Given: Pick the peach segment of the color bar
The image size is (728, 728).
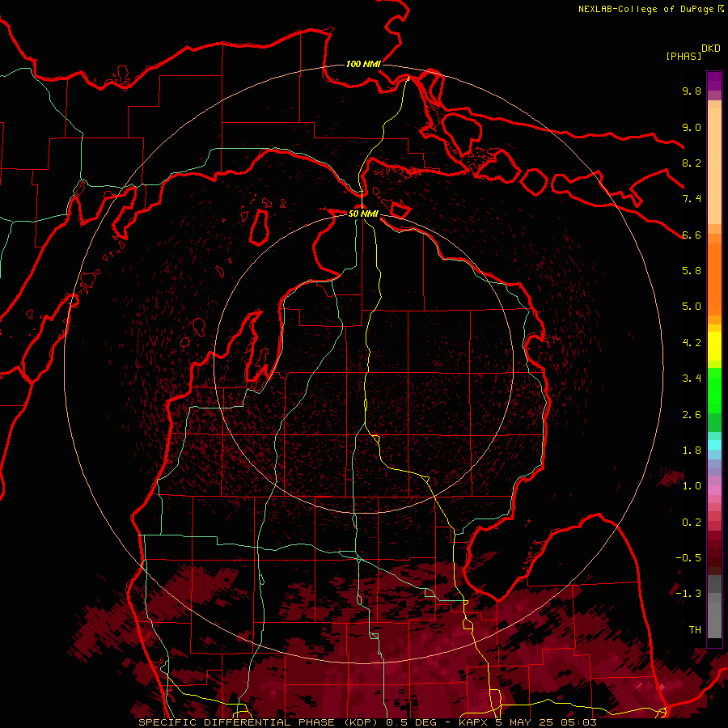Looking at the screenshot, I should click(714, 166).
